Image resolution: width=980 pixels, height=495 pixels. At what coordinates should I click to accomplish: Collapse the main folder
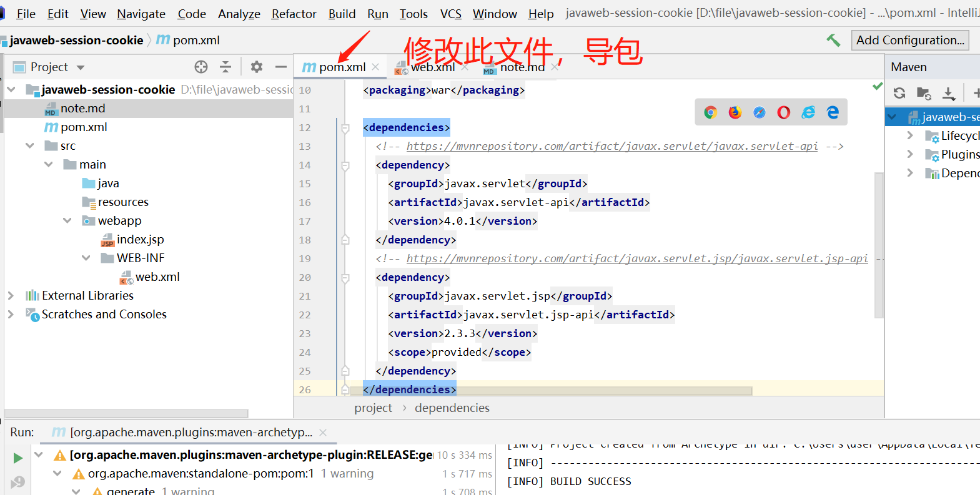click(48, 164)
